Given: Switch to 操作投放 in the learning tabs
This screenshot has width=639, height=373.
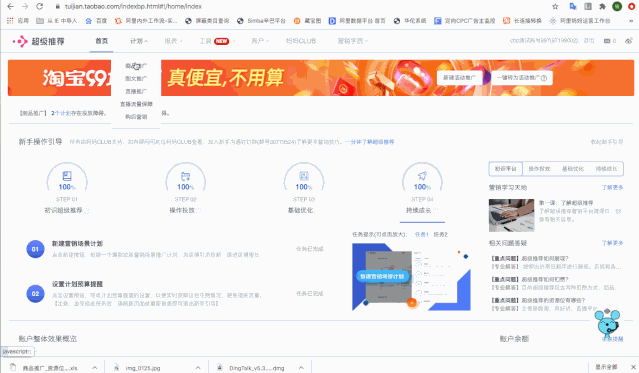Looking at the screenshot, I should pos(539,168).
